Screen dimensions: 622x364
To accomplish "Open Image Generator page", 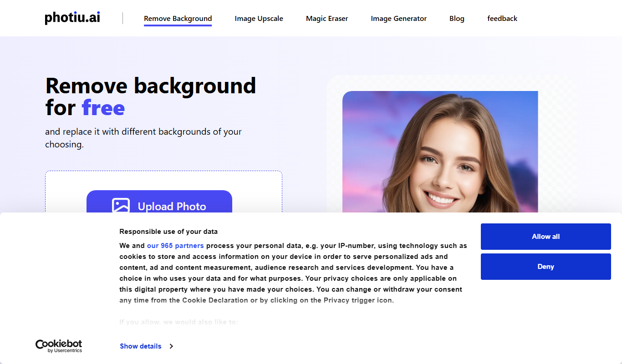I will (399, 19).
